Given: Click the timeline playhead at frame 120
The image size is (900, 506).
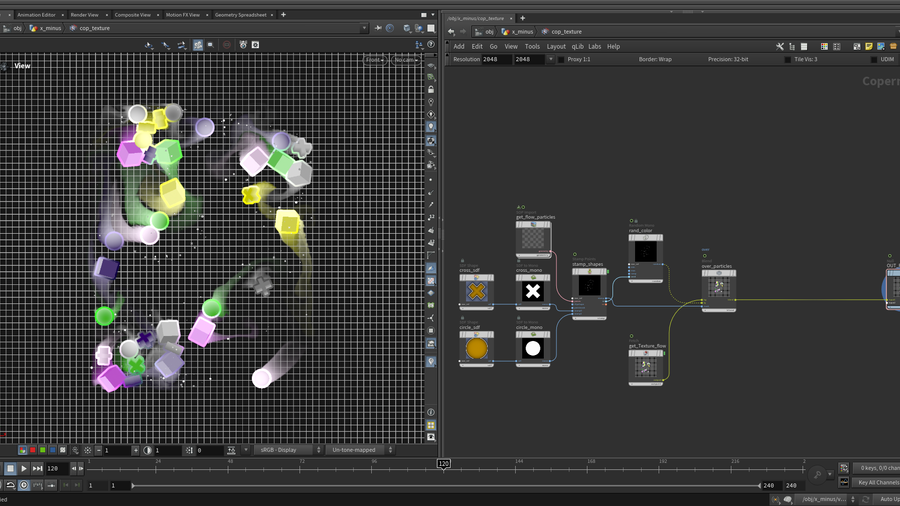Looking at the screenshot, I should point(442,463).
